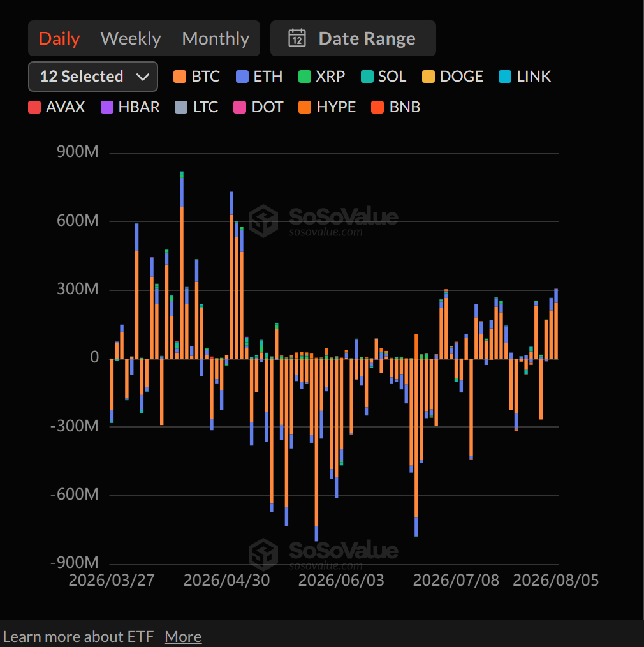This screenshot has width=644, height=647.
Task: Click the HYPE orange legend square
Action: 305,107
